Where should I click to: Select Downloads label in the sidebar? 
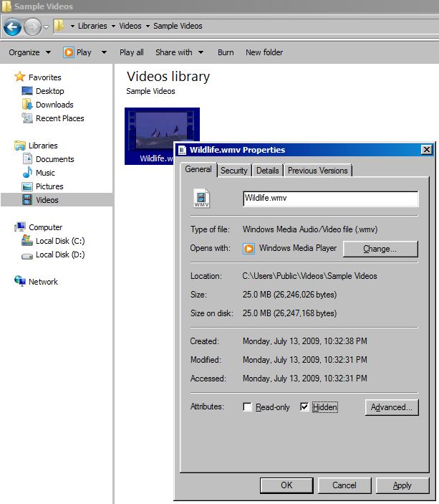(54, 105)
